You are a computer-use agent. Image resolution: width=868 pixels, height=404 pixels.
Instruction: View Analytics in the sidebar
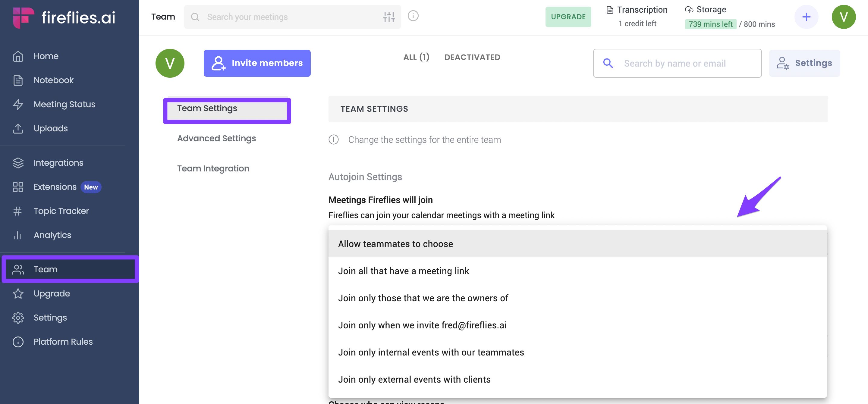tap(52, 235)
